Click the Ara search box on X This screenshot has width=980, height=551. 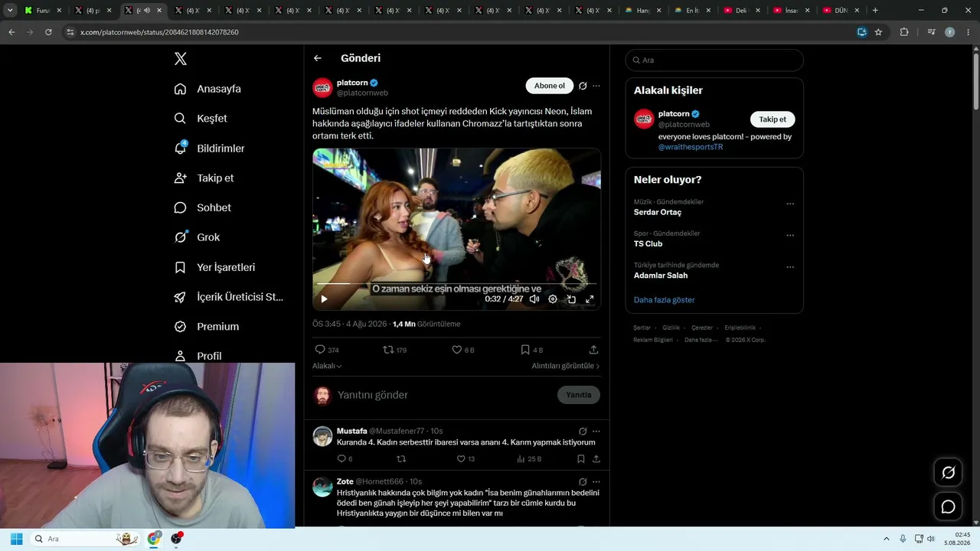pyautogui.click(x=714, y=60)
